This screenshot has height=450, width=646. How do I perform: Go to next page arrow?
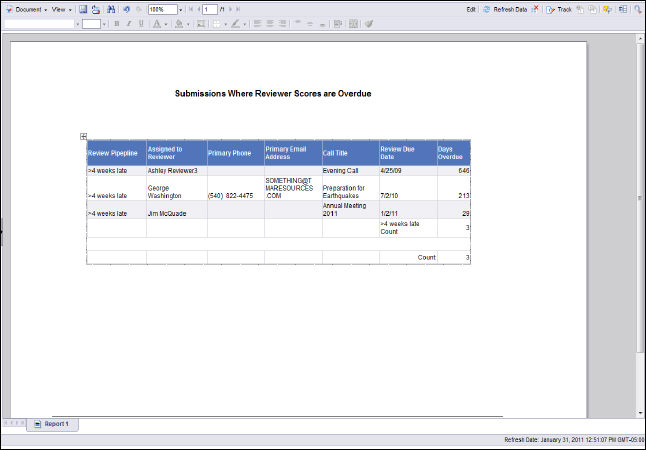click(x=228, y=8)
